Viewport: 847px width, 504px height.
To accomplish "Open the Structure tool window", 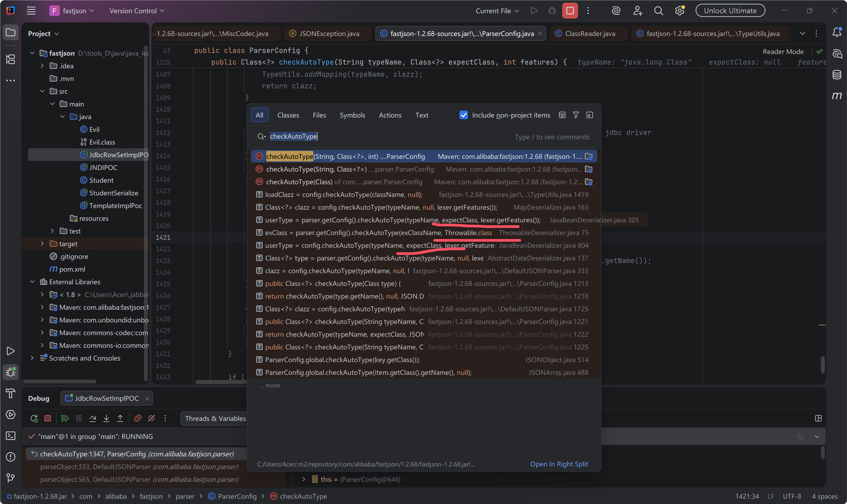I will pos(11,59).
